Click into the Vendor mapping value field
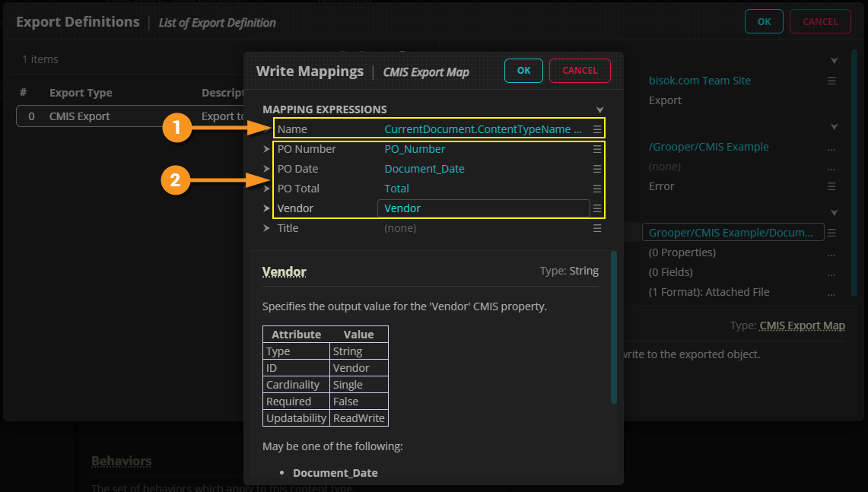 pyautogui.click(x=483, y=208)
